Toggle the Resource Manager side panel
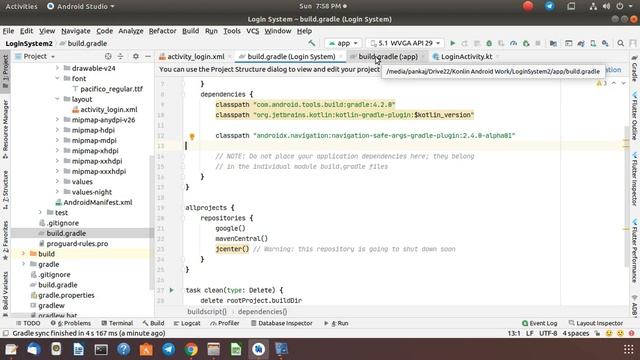 click(x=5, y=129)
